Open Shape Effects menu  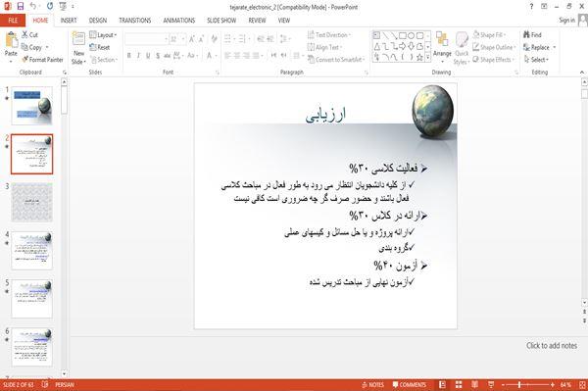(493, 60)
